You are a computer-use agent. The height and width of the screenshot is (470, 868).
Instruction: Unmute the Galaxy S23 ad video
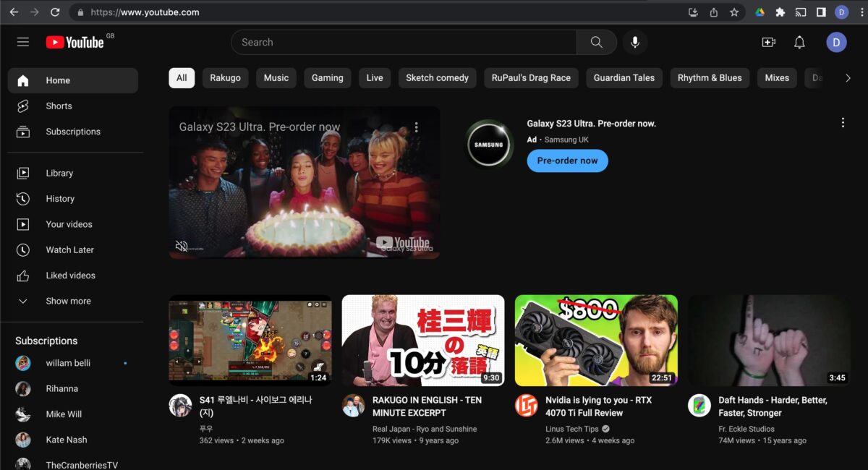click(x=182, y=246)
